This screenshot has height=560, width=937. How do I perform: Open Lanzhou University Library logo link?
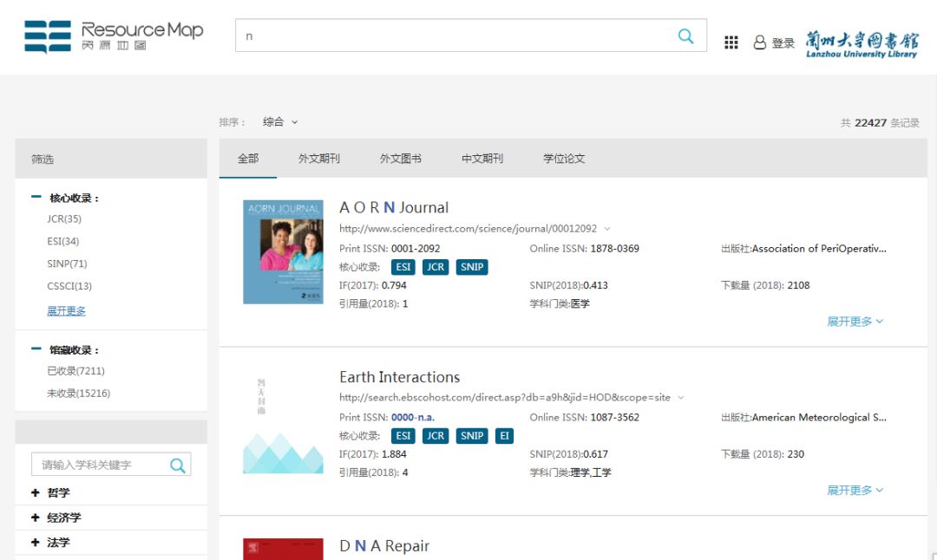coord(862,45)
